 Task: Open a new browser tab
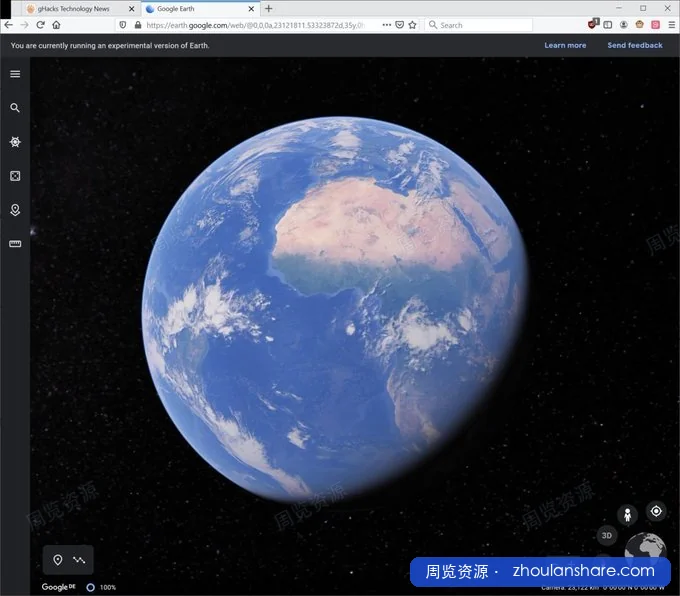click(269, 8)
